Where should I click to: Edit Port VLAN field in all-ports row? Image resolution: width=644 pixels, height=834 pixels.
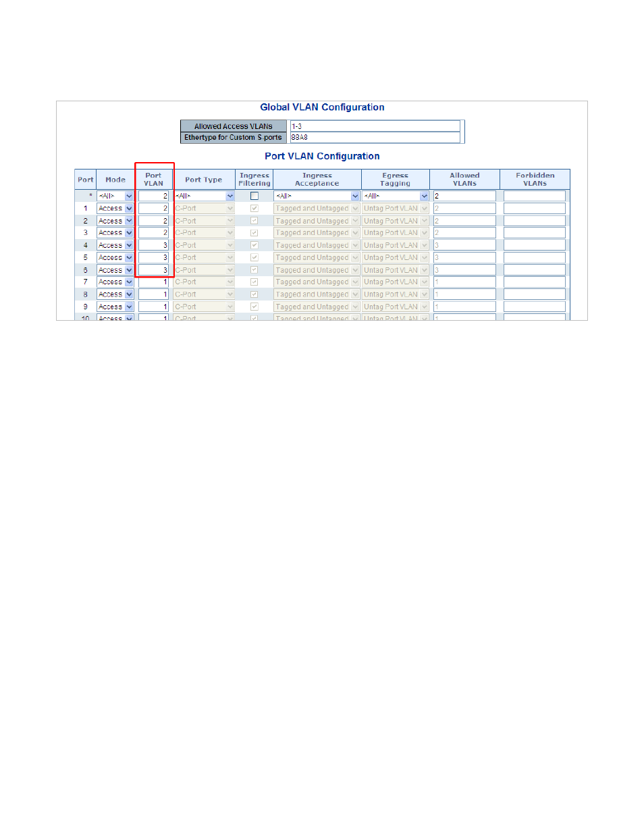pos(154,196)
